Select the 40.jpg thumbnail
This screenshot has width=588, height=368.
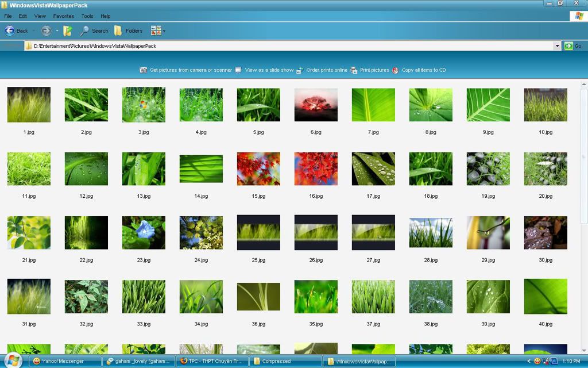pyautogui.click(x=546, y=296)
